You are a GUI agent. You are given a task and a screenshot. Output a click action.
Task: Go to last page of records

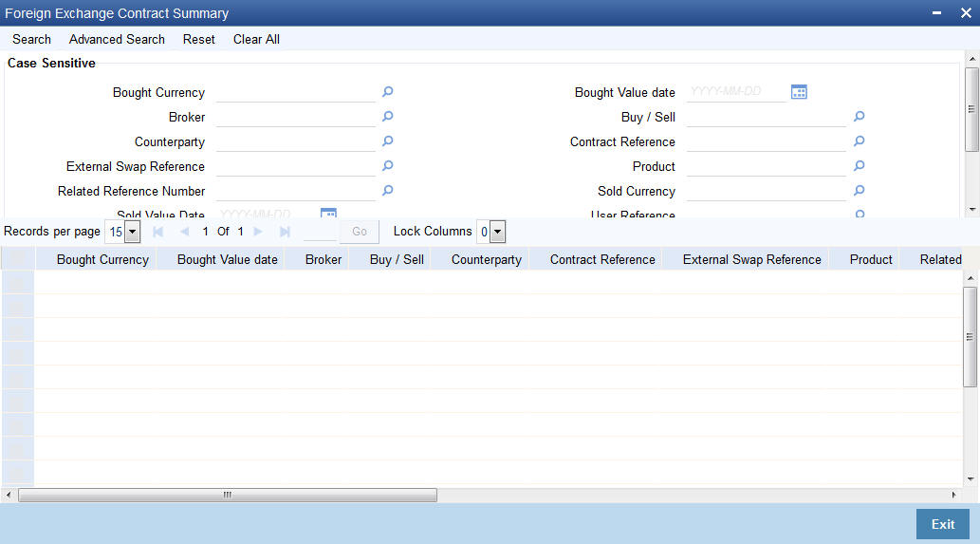point(285,232)
